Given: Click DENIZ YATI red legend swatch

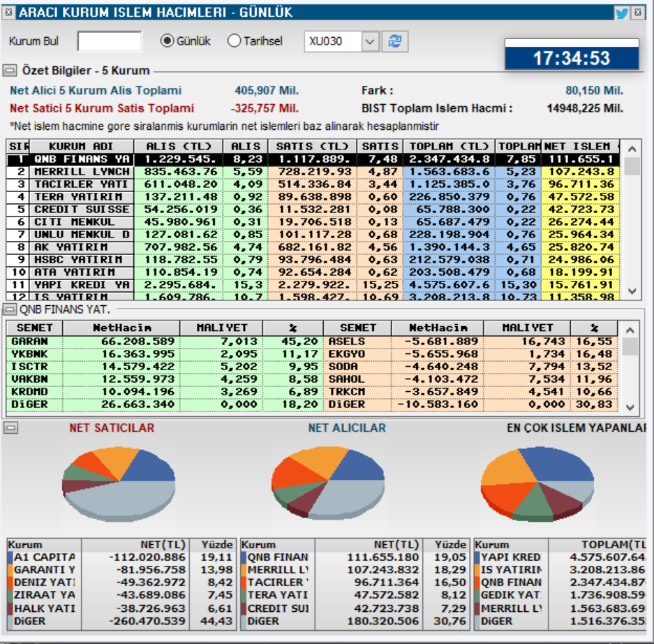Looking at the screenshot, I should (x=10, y=583).
